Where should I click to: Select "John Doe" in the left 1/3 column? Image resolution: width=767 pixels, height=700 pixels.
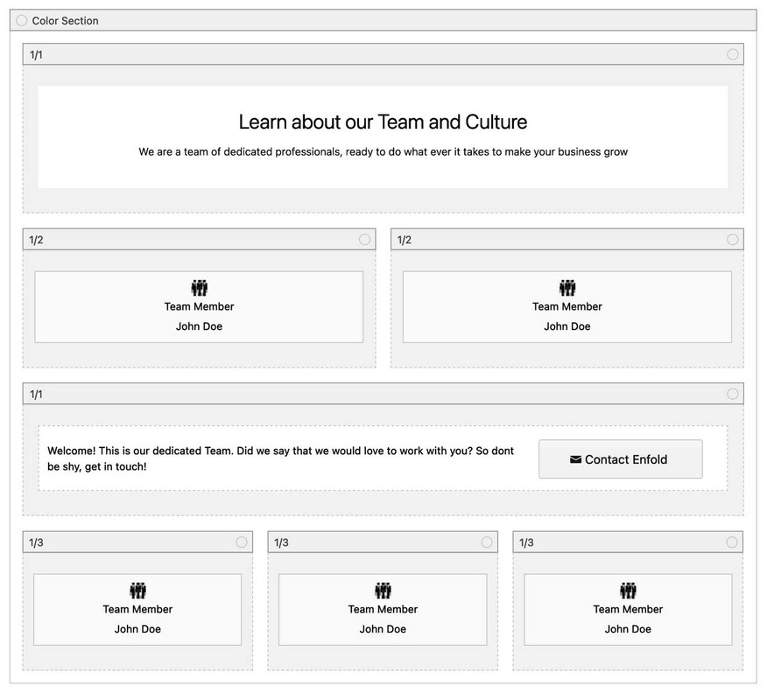pyautogui.click(x=138, y=629)
